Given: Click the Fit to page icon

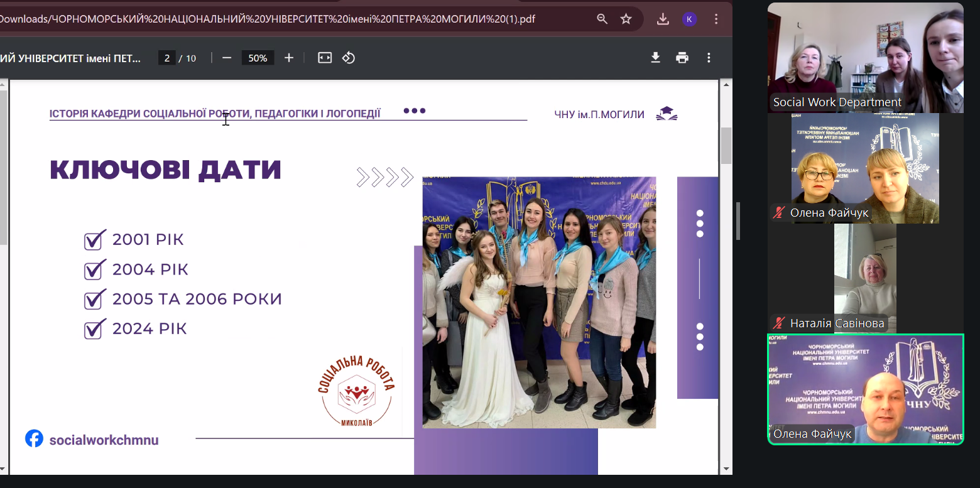Looking at the screenshot, I should pyautogui.click(x=324, y=58).
